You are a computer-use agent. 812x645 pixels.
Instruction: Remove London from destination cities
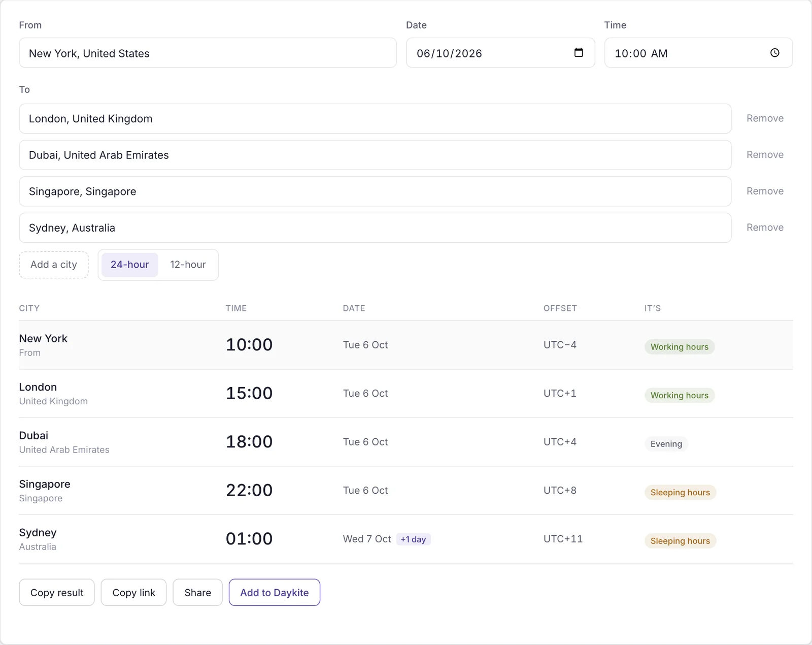[x=765, y=118]
